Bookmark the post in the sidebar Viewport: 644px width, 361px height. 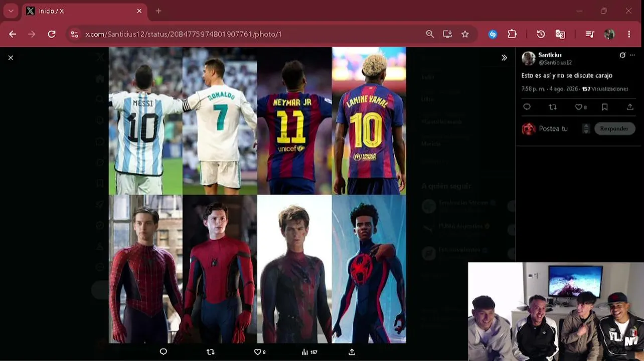coord(605,107)
